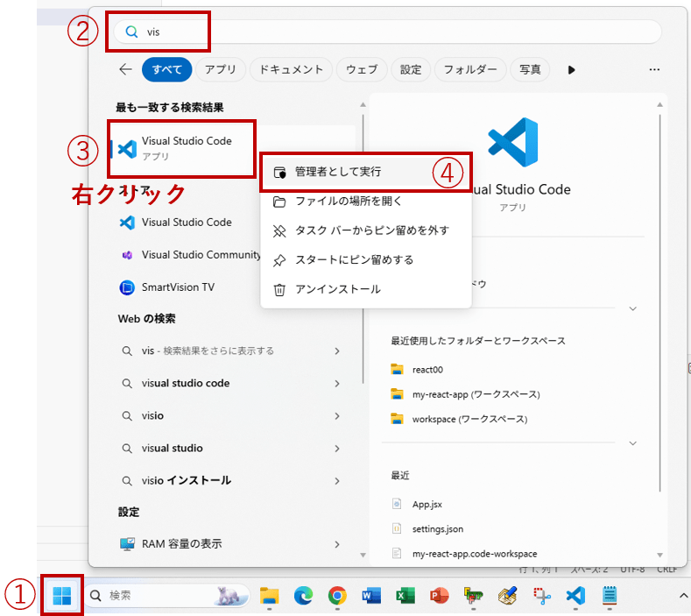Open Word from the taskbar

click(x=370, y=596)
